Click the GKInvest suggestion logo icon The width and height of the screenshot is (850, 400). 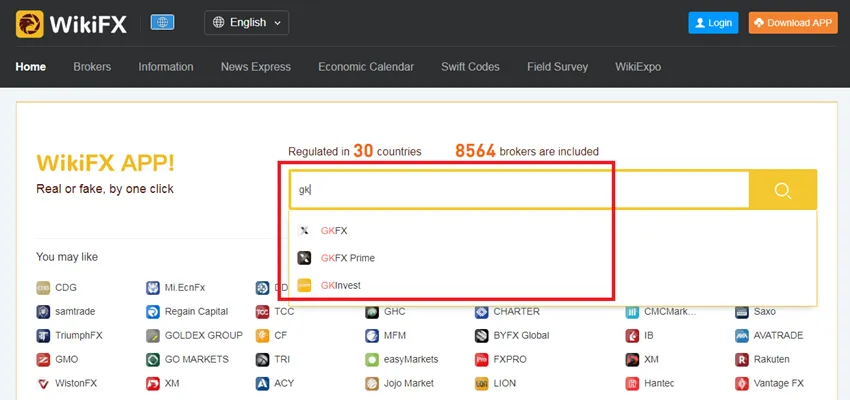click(x=304, y=285)
